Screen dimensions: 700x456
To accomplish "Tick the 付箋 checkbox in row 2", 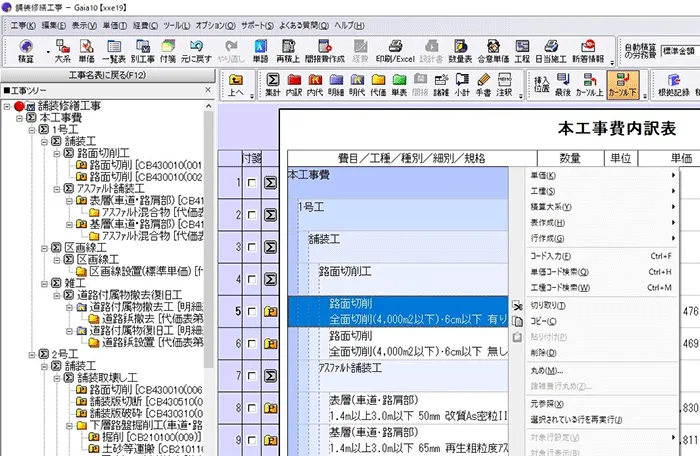I will point(252,215).
